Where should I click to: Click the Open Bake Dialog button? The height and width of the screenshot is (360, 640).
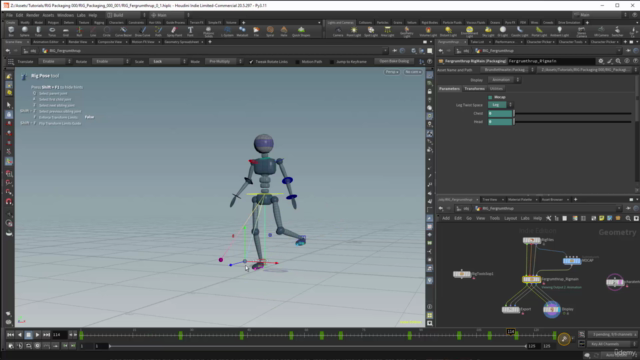click(394, 62)
